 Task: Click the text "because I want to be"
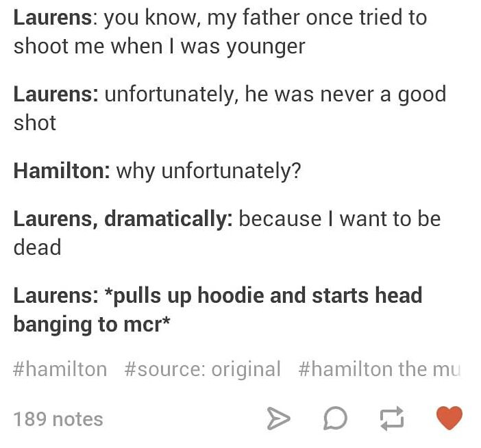click(x=340, y=219)
